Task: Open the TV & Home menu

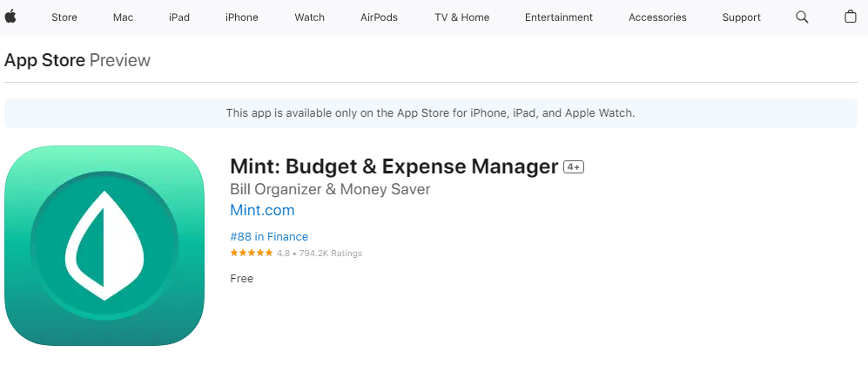Action: tap(462, 17)
